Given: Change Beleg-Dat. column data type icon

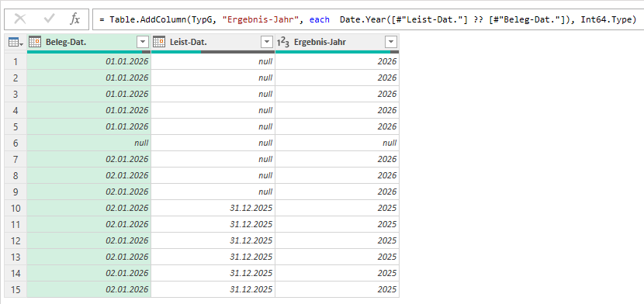Looking at the screenshot, I should tap(36, 42).
